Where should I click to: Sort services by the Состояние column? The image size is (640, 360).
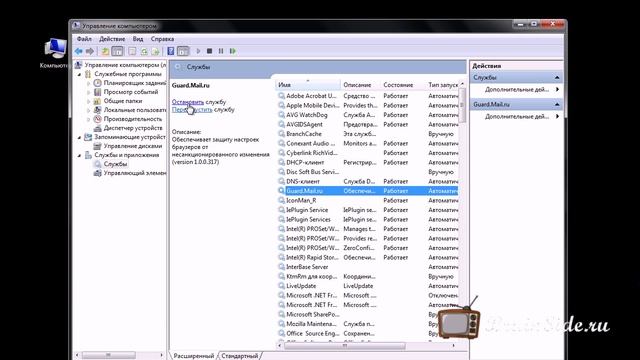[403, 85]
